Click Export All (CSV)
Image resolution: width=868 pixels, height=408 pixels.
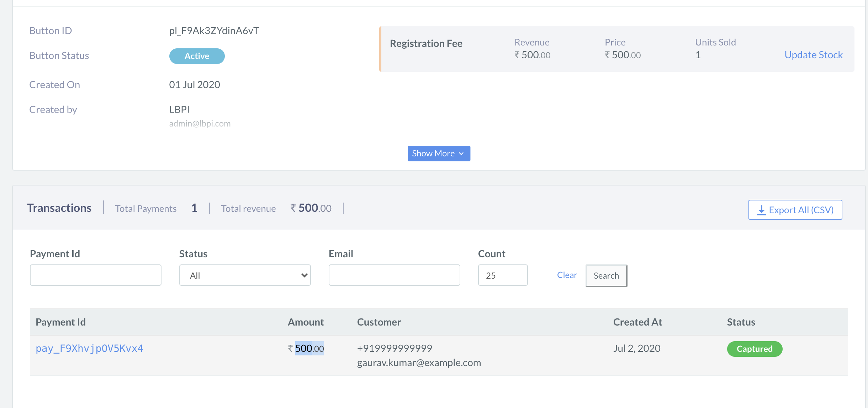[x=795, y=210]
